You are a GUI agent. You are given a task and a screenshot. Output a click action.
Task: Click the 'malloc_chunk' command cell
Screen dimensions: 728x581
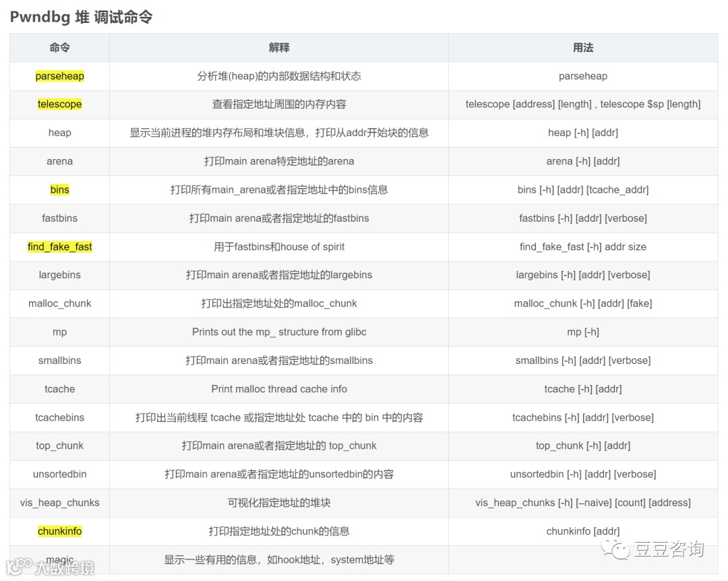tap(59, 304)
